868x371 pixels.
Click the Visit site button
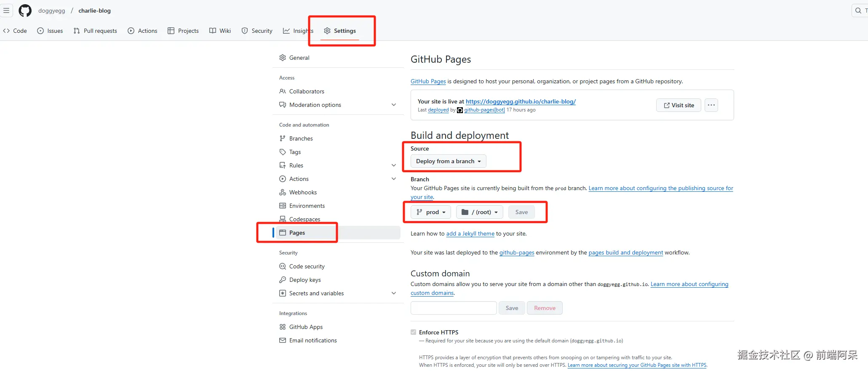coord(678,105)
